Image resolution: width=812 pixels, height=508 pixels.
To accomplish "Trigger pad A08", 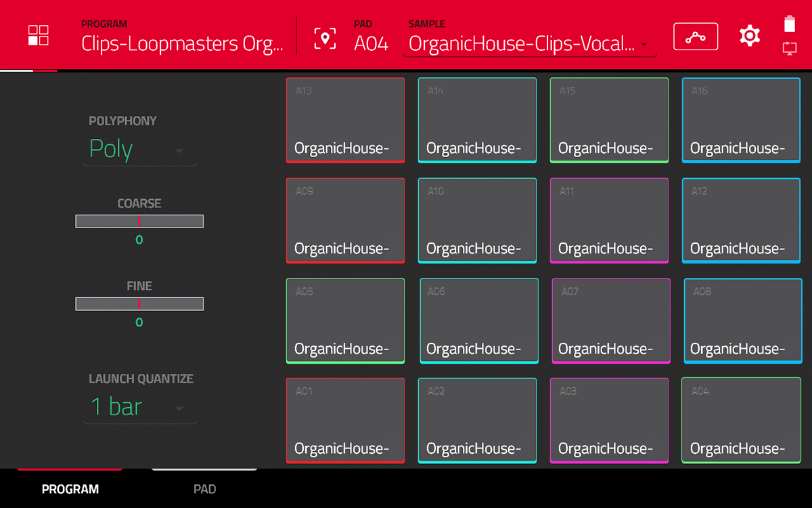I will click(743, 320).
